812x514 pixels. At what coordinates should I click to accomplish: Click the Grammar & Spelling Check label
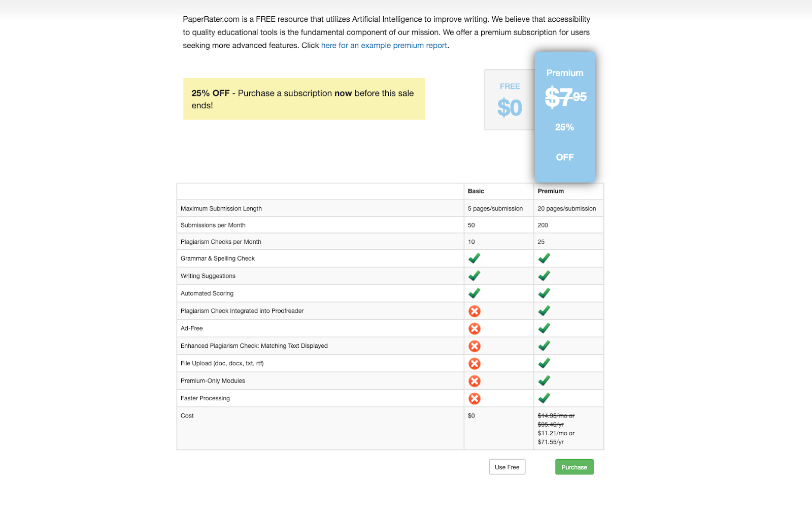coord(218,259)
